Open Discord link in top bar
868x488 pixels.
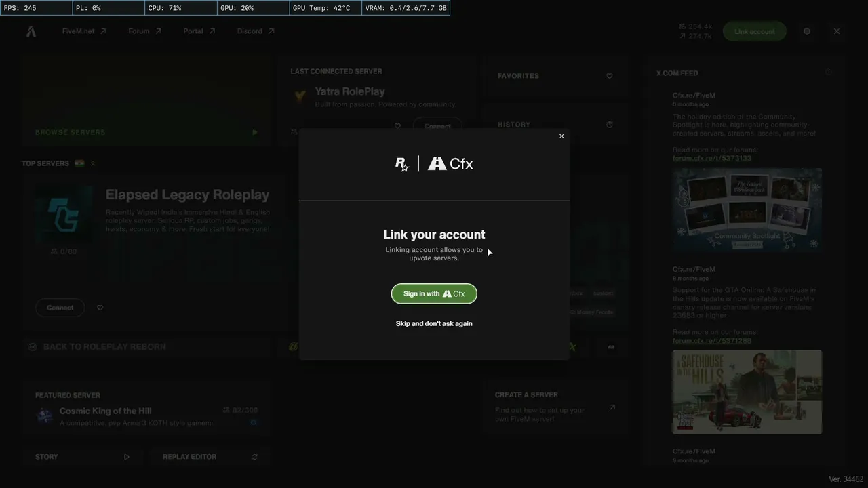click(x=256, y=31)
